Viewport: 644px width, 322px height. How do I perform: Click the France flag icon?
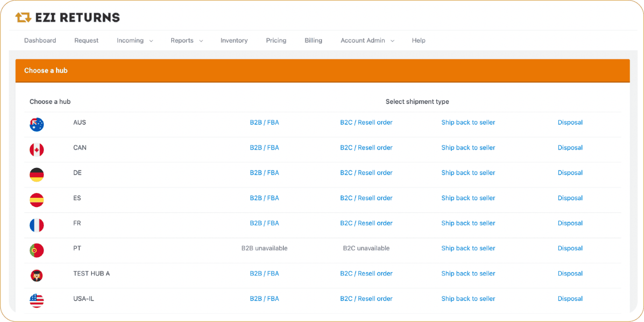tap(36, 225)
